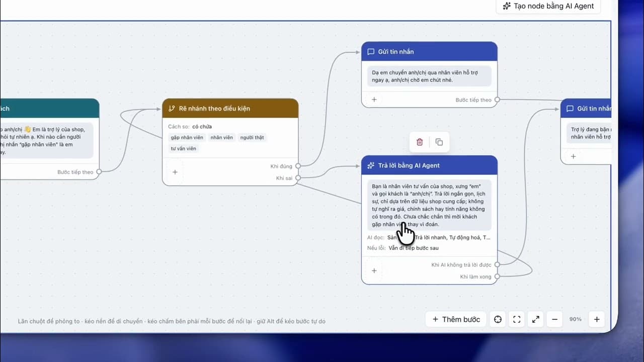Click the Khi AI không trả lời được connector dot

pyautogui.click(x=497, y=264)
